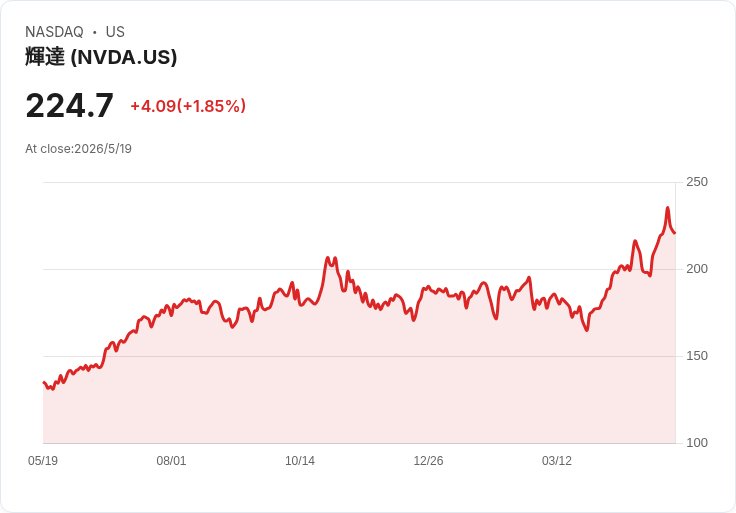Click the 03/12 date on the x-axis
This screenshot has width=736, height=513.
[557, 461]
